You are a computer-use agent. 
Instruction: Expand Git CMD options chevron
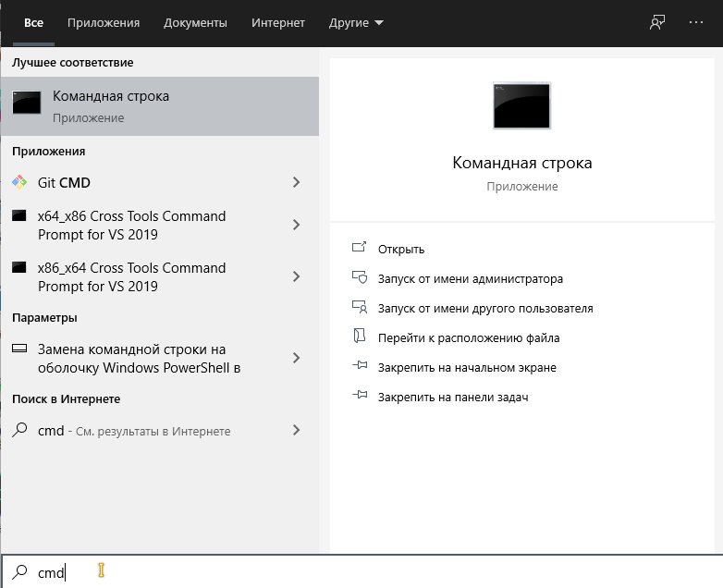tap(297, 182)
